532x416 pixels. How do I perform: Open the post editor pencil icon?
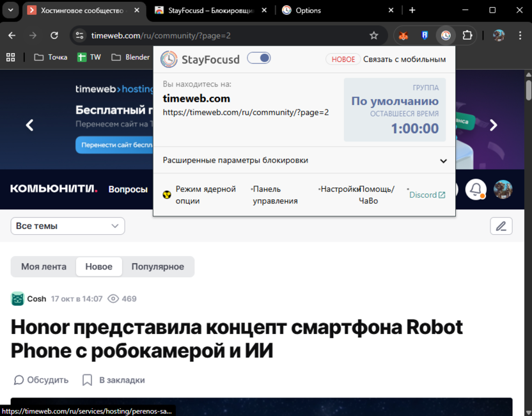click(x=501, y=226)
